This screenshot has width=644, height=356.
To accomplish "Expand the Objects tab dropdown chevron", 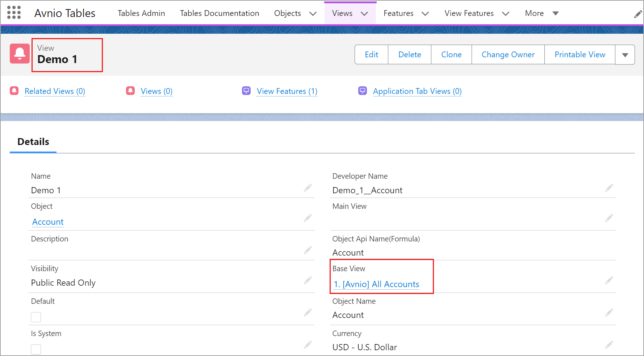I will tap(313, 14).
